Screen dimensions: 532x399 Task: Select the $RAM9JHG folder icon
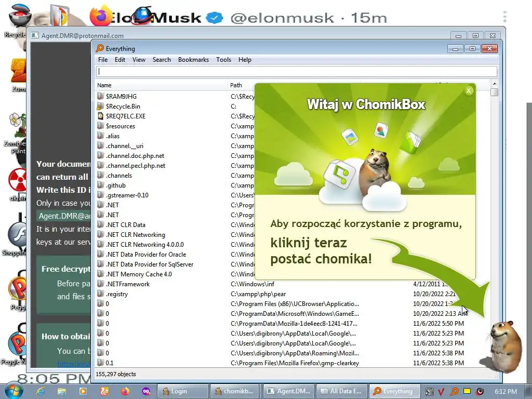pos(100,96)
